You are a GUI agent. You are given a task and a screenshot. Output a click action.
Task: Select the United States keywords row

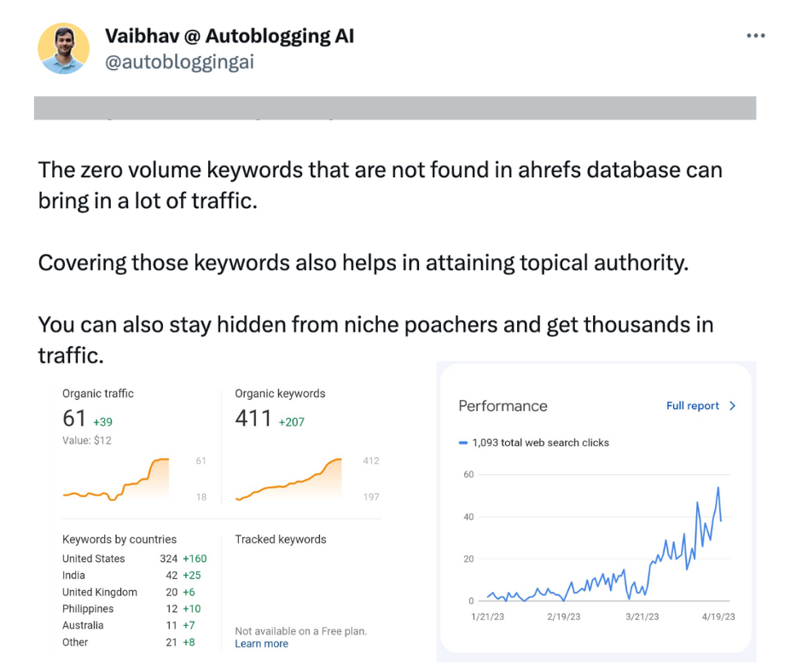coord(135,559)
